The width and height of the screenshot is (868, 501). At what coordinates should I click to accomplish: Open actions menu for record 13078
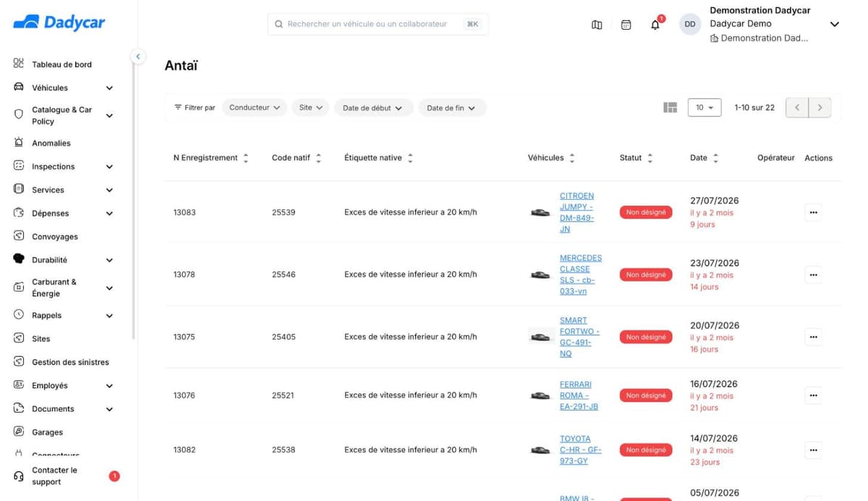tap(813, 274)
